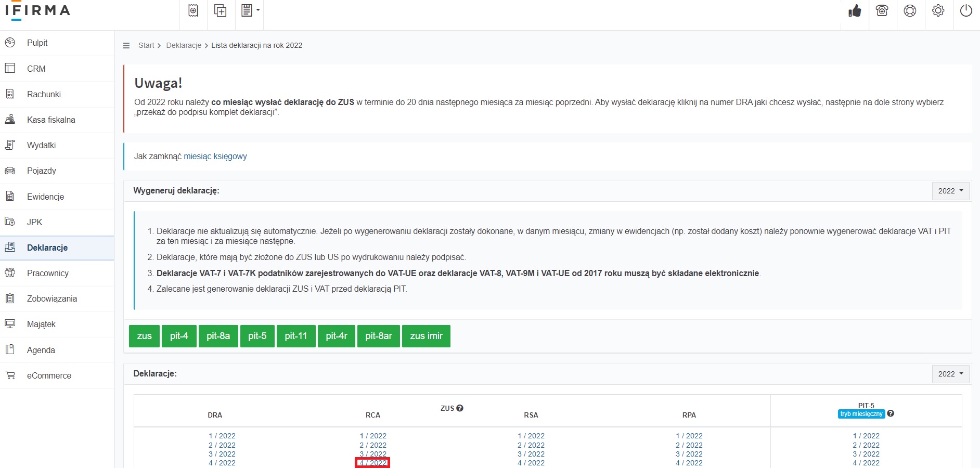Open the document list dropdown in top toolbar
Screen dimensions: 980x468
(x=250, y=10)
